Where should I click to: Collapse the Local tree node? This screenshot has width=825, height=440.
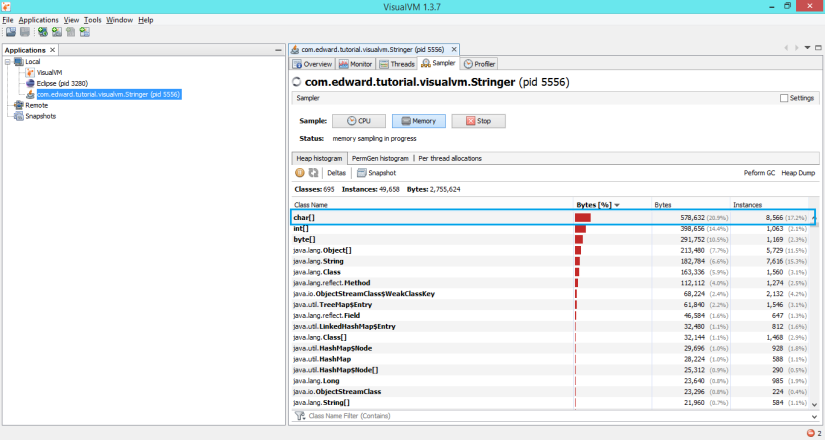tap(7, 62)
